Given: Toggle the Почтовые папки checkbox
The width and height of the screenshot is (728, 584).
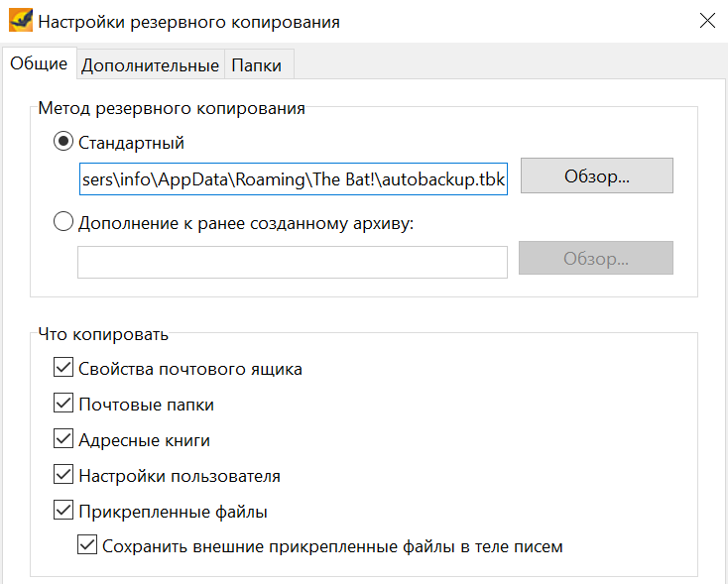Looking at the screenshot, I should pyautogui.click(x=64, y=405).
